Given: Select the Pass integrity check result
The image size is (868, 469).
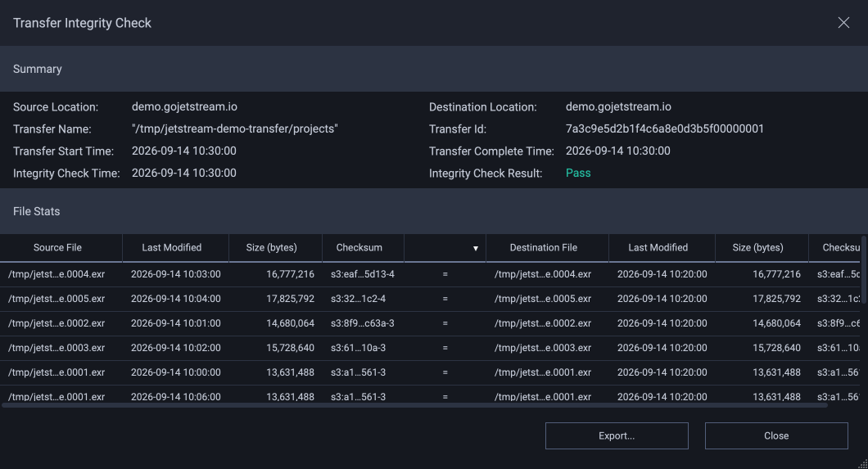Looking at the screenshot, I should 578,173.
